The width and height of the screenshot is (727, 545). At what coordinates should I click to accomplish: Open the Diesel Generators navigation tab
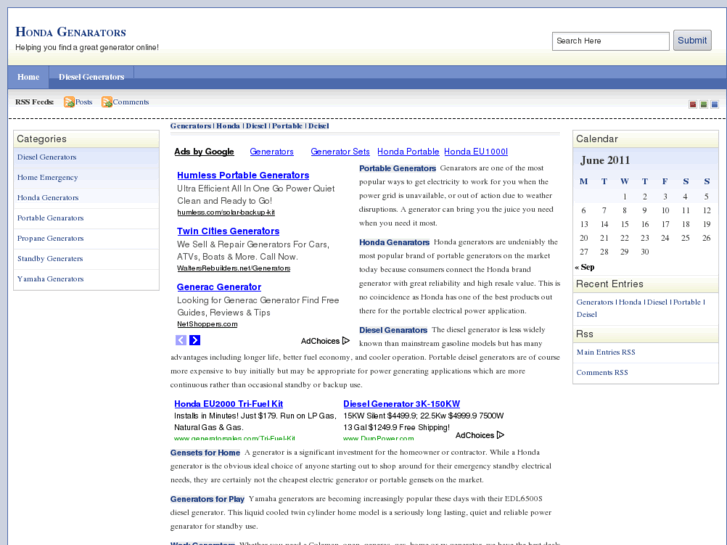pos(91,77)
